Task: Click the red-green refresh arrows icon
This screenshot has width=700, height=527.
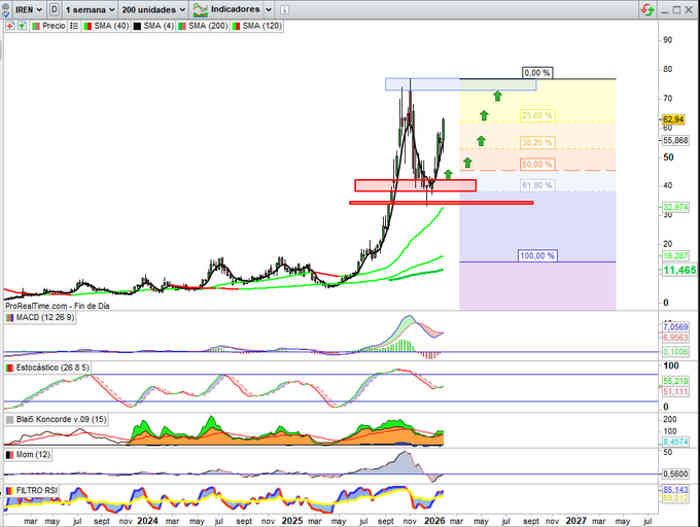Action: 649,9
